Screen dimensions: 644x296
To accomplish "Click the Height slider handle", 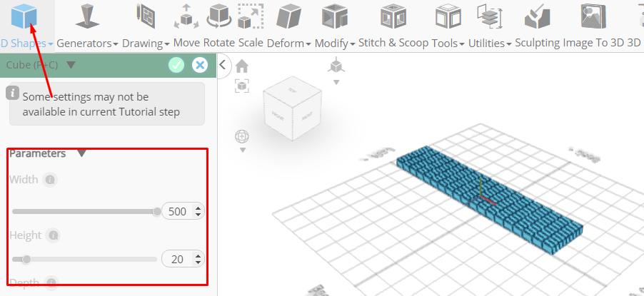I will tap(26, 260).
